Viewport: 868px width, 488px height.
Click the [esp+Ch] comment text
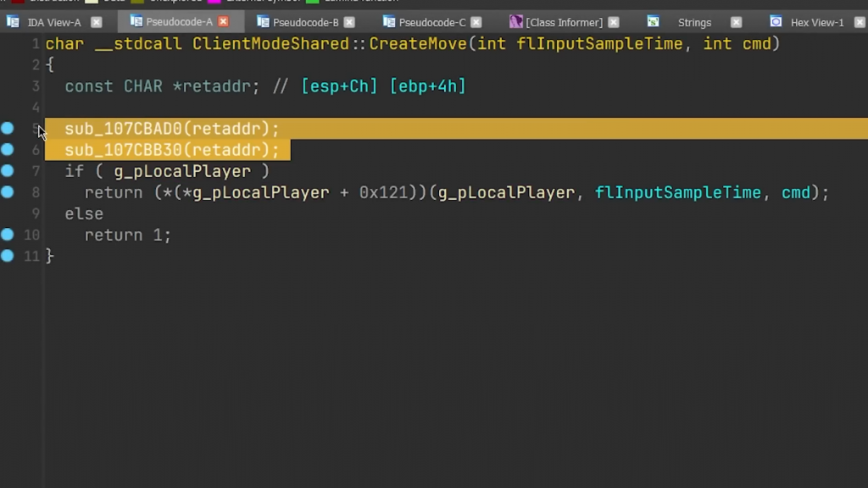[x=339, y=86]
